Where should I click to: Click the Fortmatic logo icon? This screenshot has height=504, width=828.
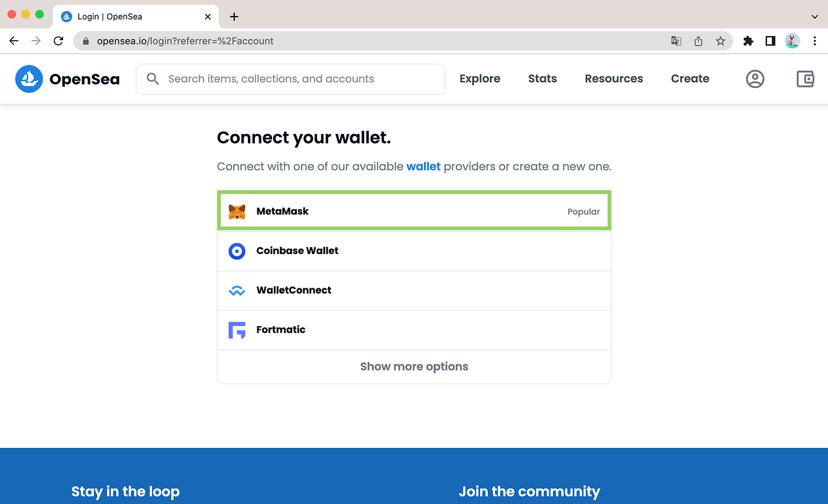point(237,330)
